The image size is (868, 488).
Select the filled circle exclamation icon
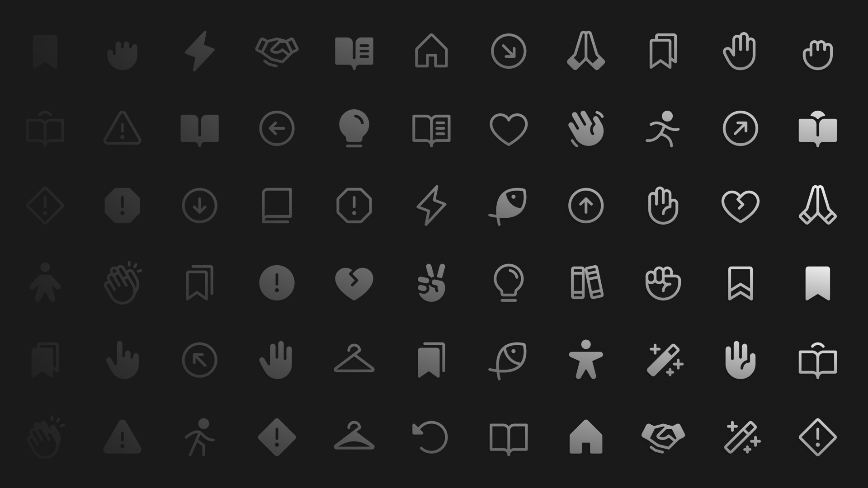coord(277,283)
